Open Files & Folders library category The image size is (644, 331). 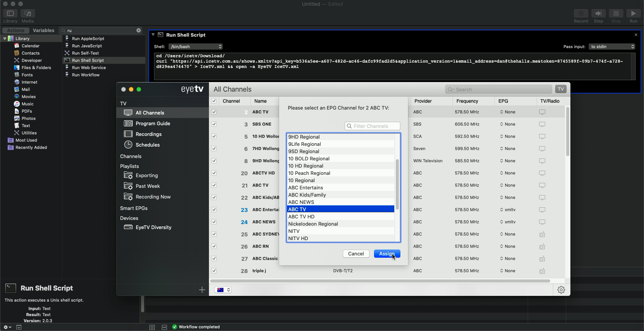point(36,68)
